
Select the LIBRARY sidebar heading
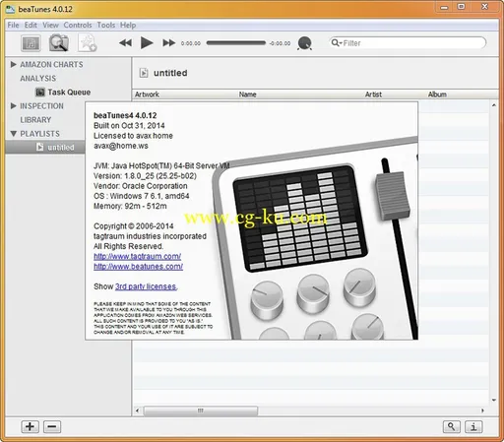(x=35, y=120)
